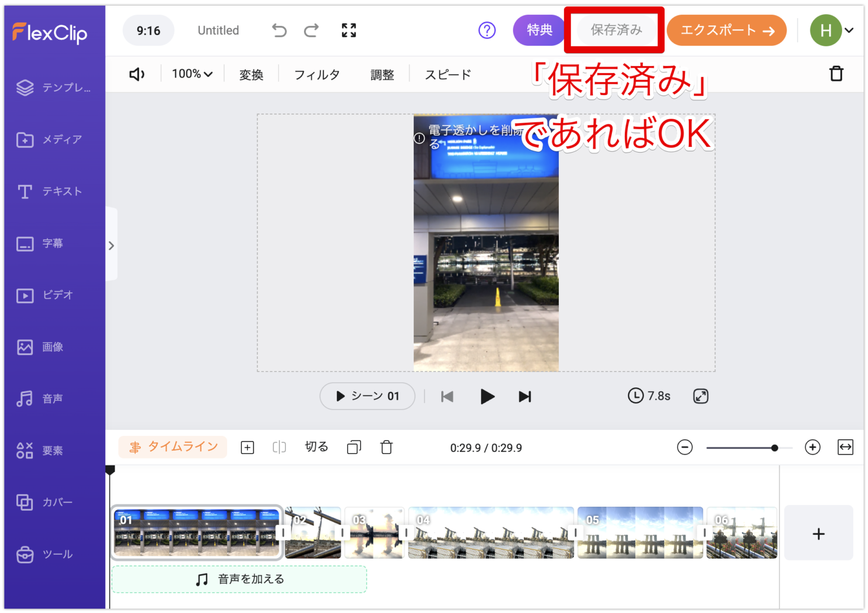This screenshot has width=868, height=613.
Task: Open the フィルタ menu
Action: click(x=317, y=74)
